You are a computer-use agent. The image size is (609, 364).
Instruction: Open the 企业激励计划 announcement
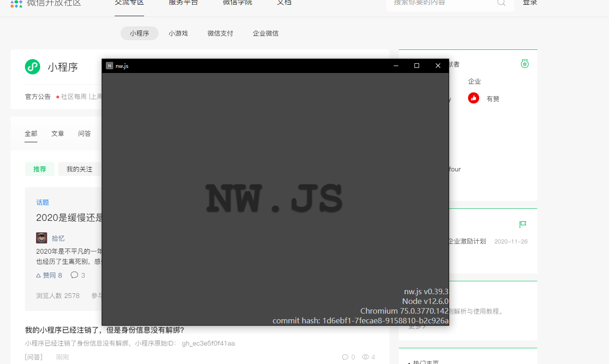click(x=467, y=241)
